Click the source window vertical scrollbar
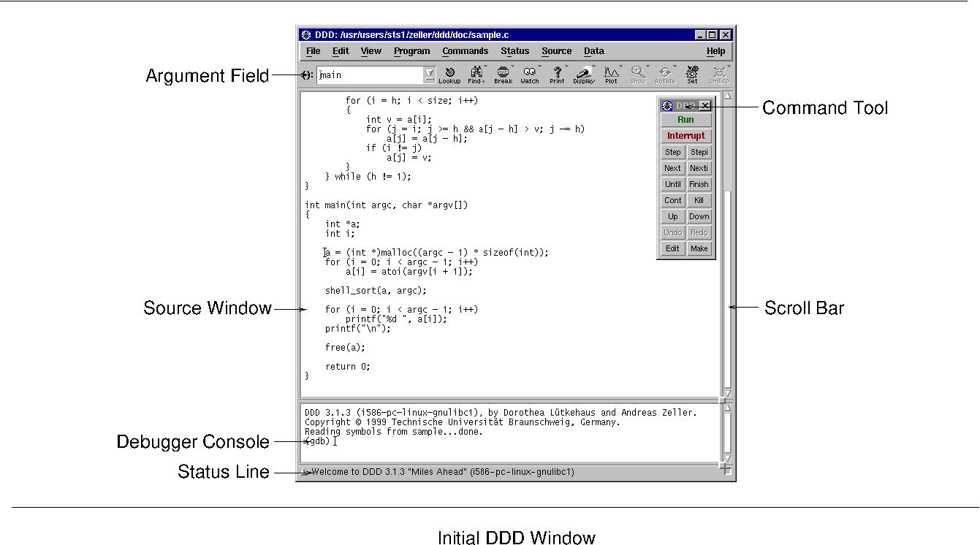The image size is (980, 545). pyautogui.click(x=727, y=245)
